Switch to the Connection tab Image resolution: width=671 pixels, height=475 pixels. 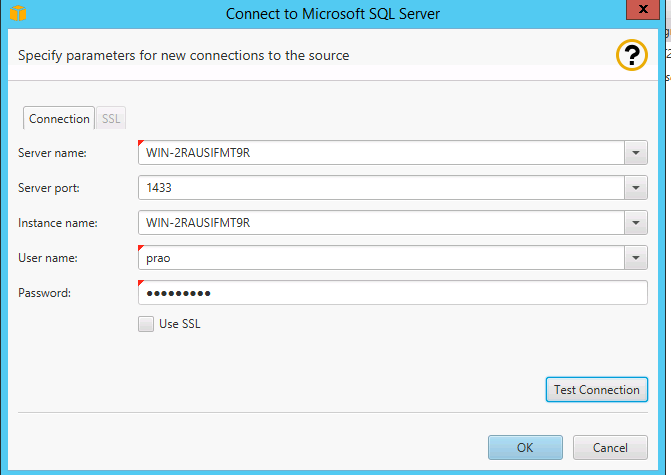pyautogui.click(x=59, y=119)
